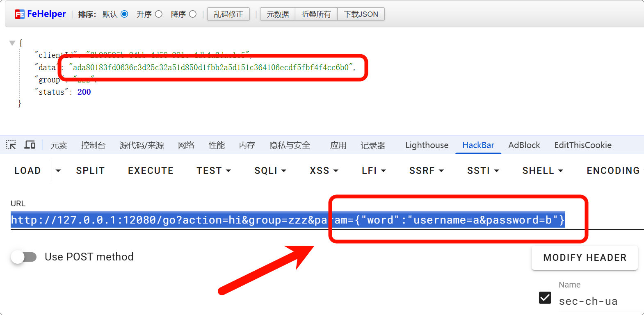Activate the inspect element picker icon
This screenshot has width=644, height=315.
click(11, 145)
